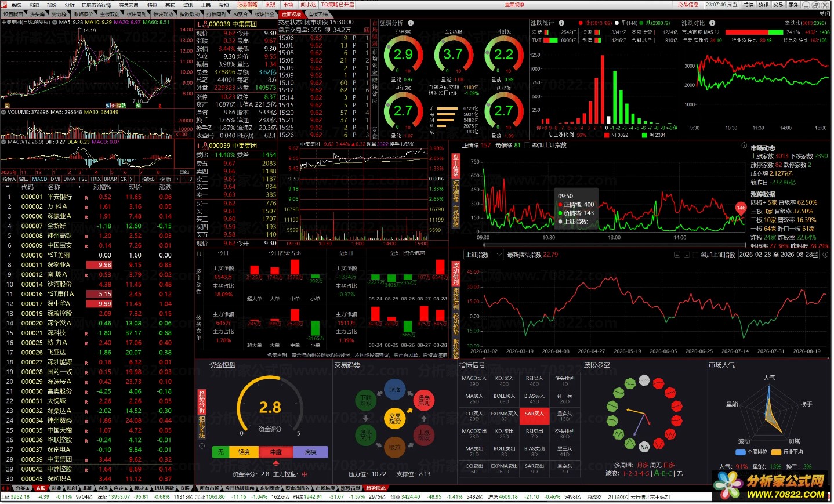Switch to the 板块资金 tab
834x504 pixels.
tap(264, 14)
